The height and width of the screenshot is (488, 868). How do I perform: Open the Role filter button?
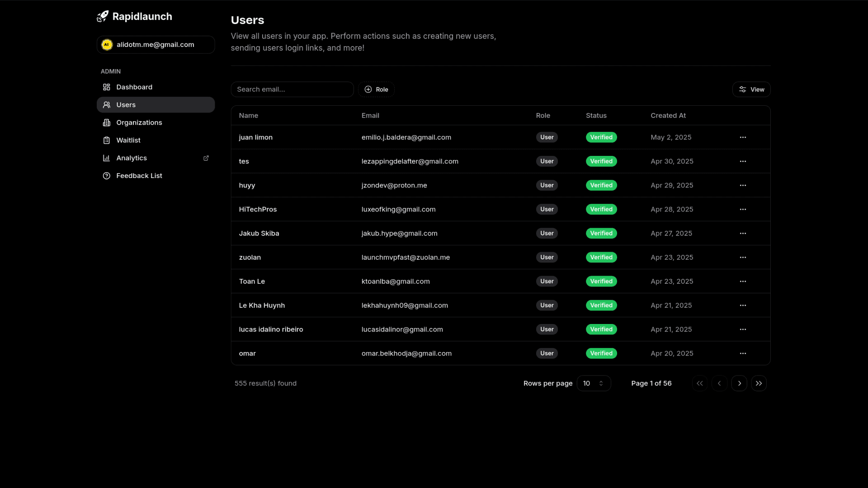[x=376, y=89]
